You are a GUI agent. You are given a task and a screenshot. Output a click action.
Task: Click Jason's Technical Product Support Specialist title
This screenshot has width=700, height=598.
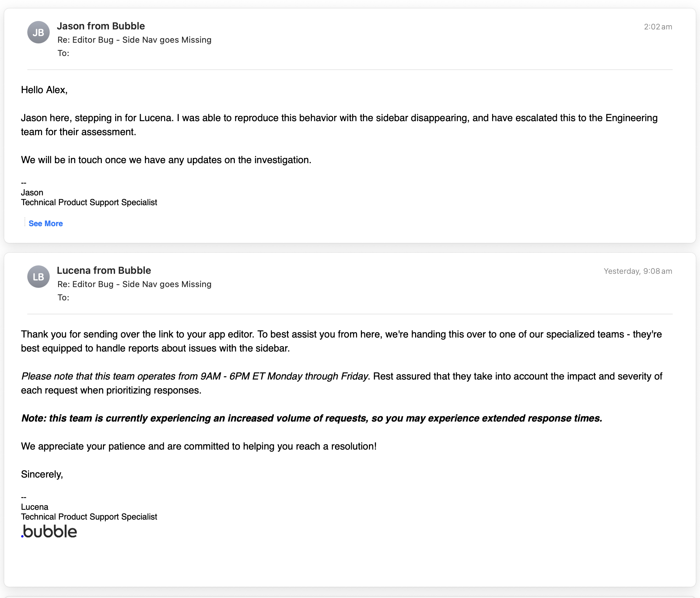pos(89,202)
